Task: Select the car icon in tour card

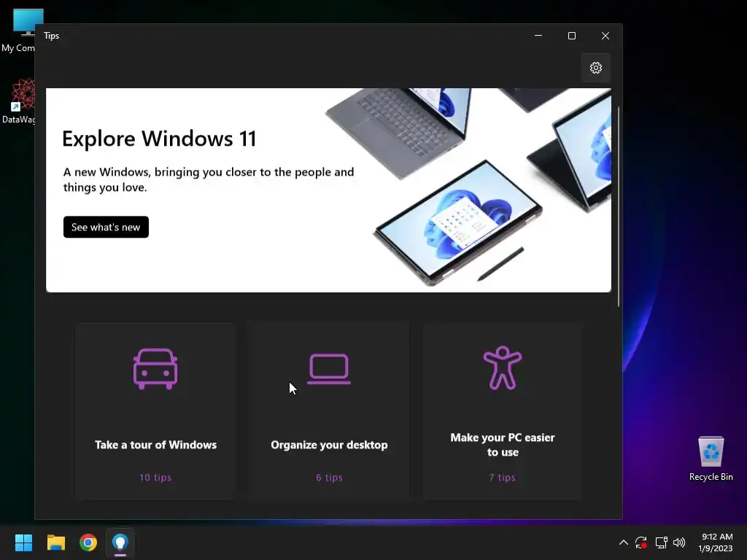Action: 155,368
